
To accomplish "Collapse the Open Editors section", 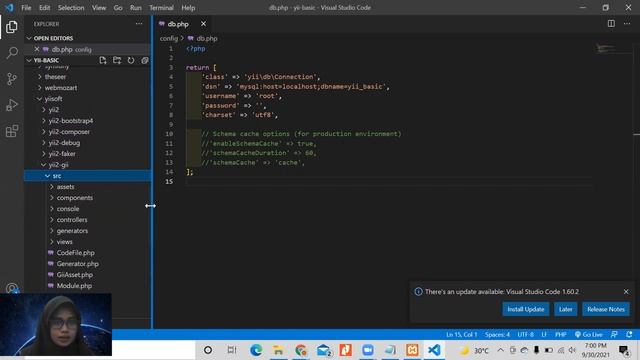I will (x=29, y=38).
